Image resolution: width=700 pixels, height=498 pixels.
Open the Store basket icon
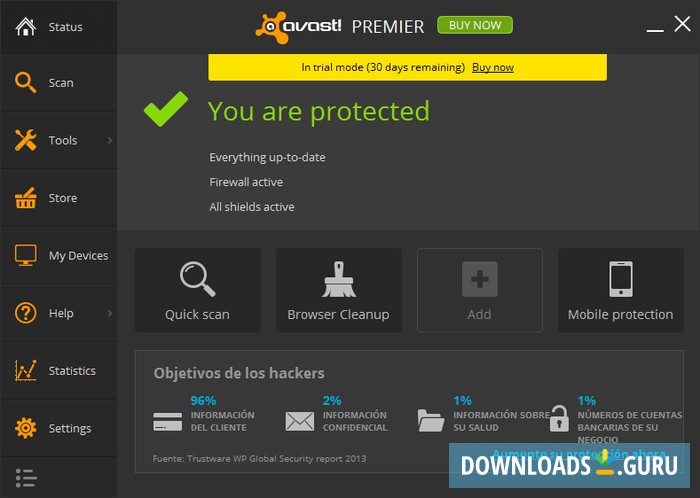(25, 198)
